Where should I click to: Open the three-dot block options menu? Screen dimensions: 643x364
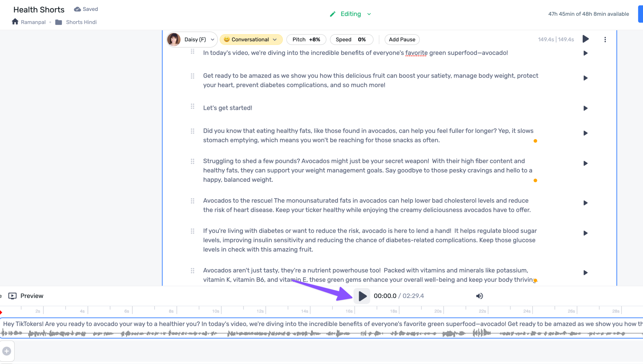coord(605,39)
